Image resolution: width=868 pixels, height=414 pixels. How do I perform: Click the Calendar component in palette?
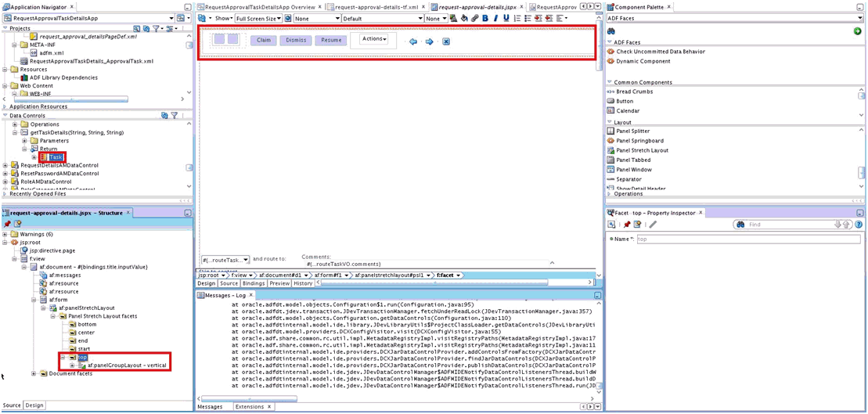point(621,110)
